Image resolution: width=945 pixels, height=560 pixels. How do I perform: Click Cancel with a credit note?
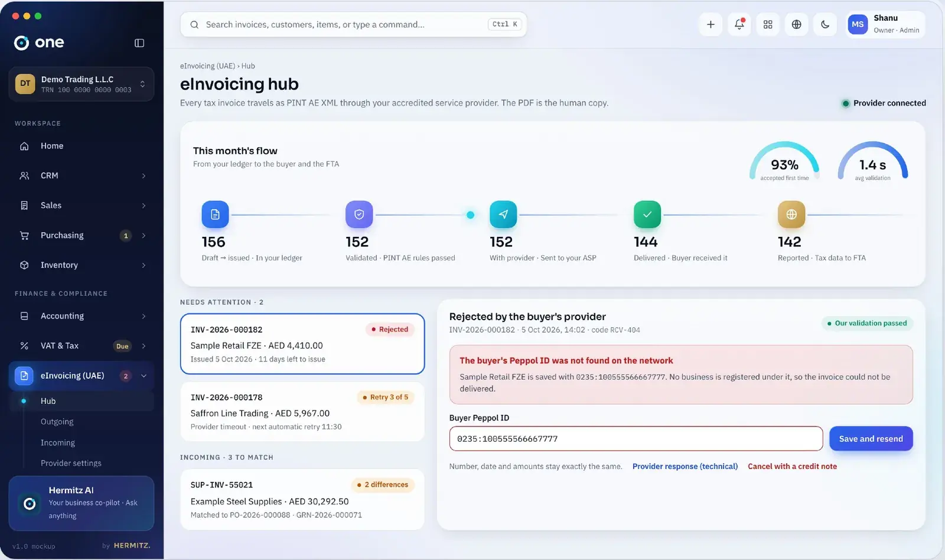[x=792, y=467]
